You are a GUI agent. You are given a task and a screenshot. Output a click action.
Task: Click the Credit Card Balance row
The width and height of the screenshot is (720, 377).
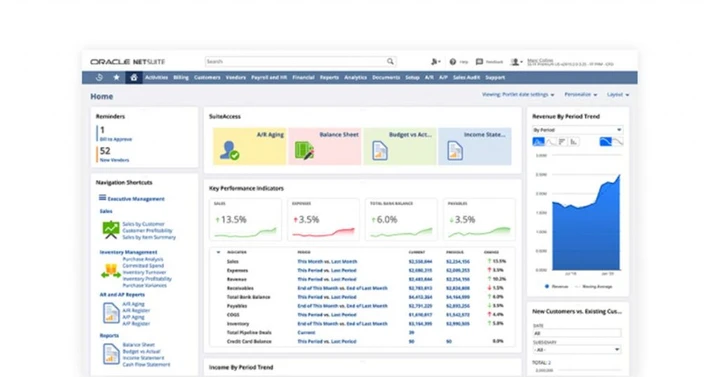point(362,342)
